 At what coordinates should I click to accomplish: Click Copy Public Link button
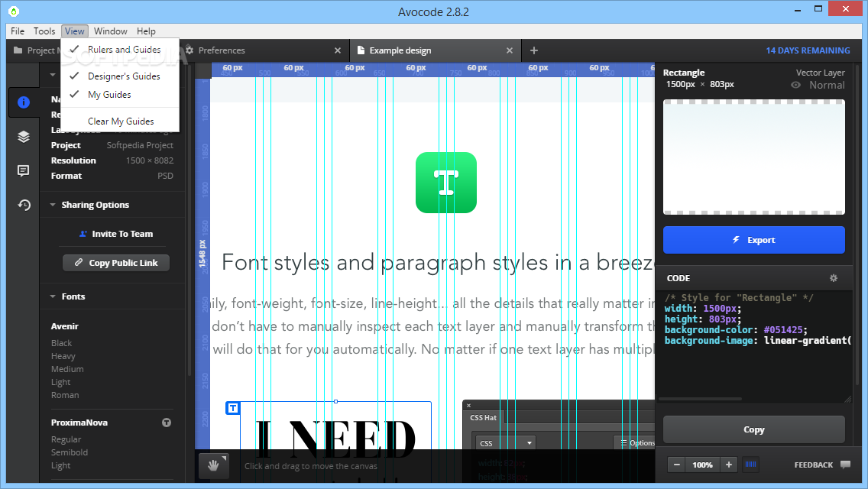[x=116, y=263]
